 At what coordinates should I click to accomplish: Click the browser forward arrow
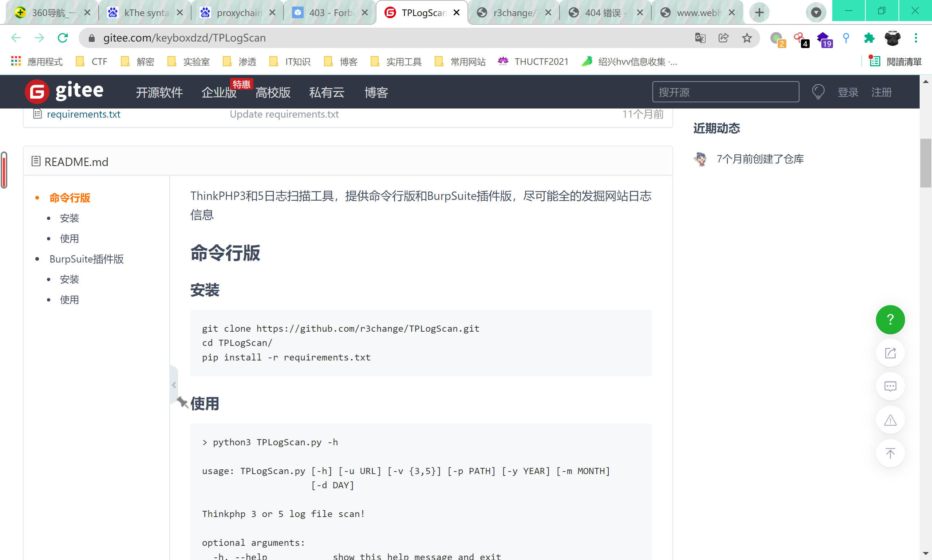[39, 38]
